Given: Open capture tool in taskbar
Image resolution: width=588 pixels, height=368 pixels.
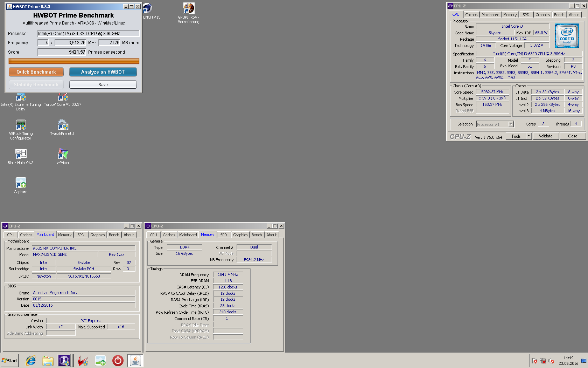Looking at the screenshot, I should (100, 361).
